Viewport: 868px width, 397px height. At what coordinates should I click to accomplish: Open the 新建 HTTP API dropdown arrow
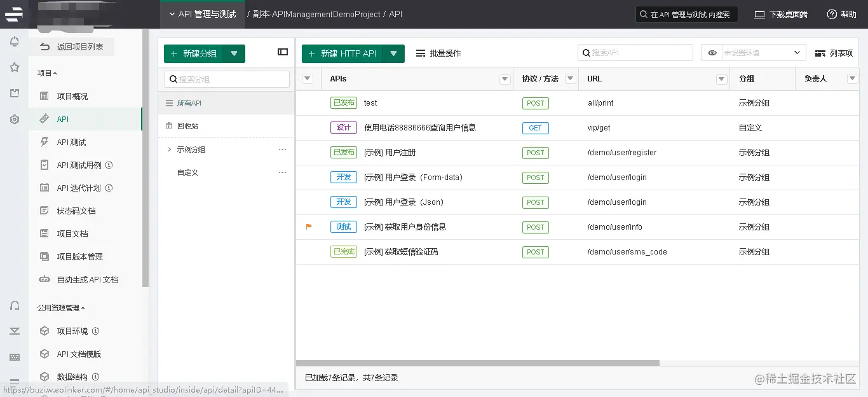pos(393,53)
